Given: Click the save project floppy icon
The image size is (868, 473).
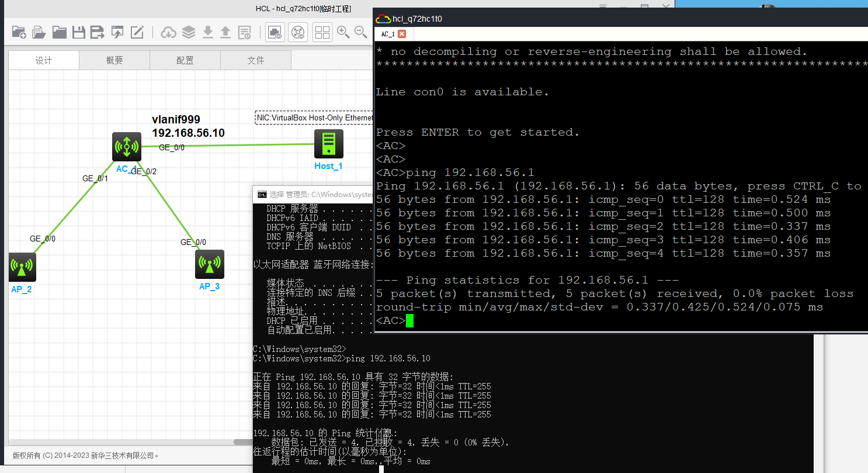Looking at the screenshot, I should (78, 32).
